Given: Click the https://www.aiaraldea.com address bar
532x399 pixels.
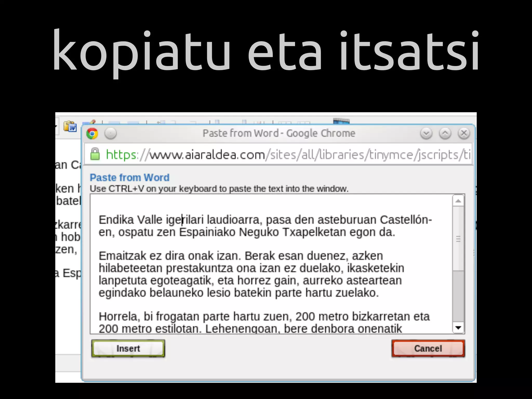Looking at the screenshot, I should (x=278, y=154).
